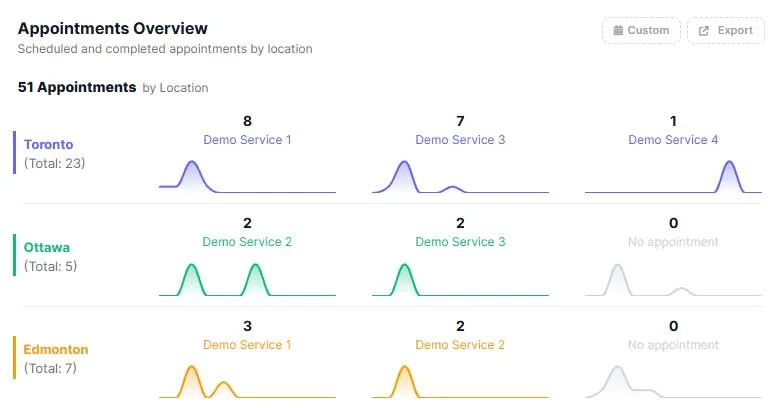Screen dimensions: 783x408
Task: Open Toronto Demo Service 4 link
Action: 673,140
